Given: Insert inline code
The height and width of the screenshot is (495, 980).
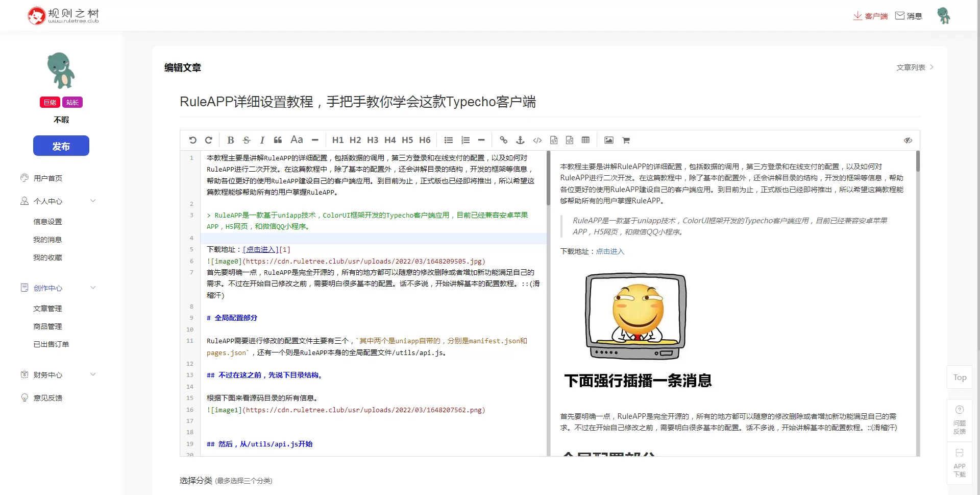Looking at the screenshot, I should click(537, 140).
